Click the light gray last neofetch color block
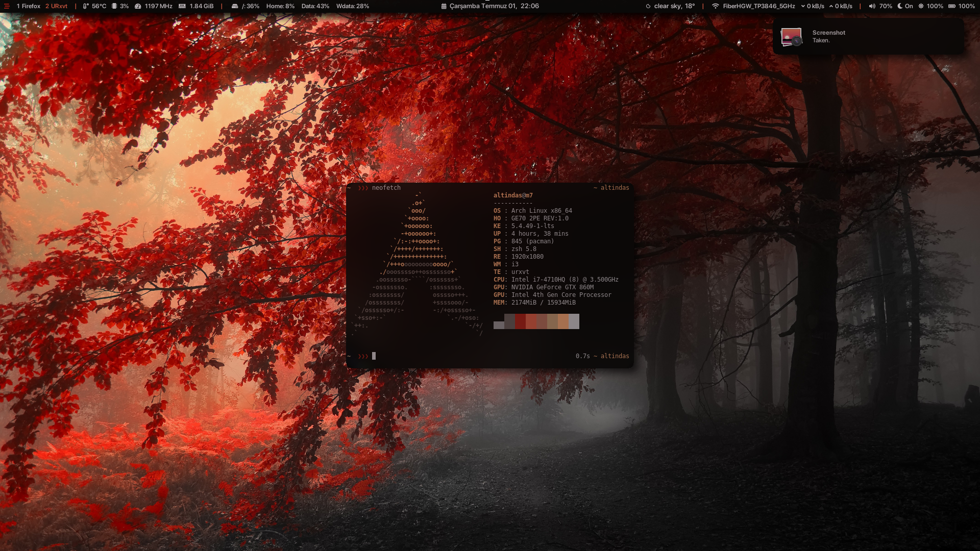980x551 pixels. [574, 321]
